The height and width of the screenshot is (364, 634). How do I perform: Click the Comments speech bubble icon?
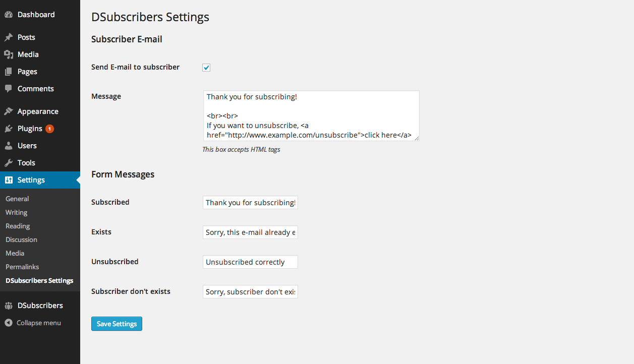point(9,89)
